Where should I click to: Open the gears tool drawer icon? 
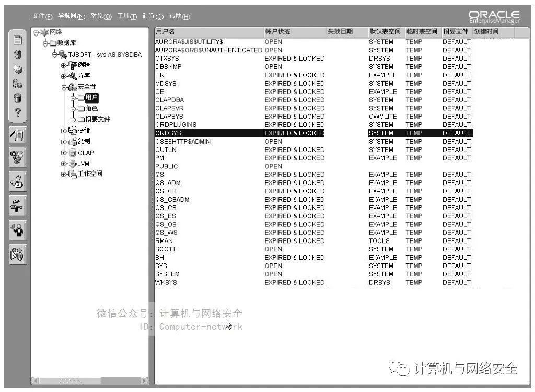[x=18, y=157]
